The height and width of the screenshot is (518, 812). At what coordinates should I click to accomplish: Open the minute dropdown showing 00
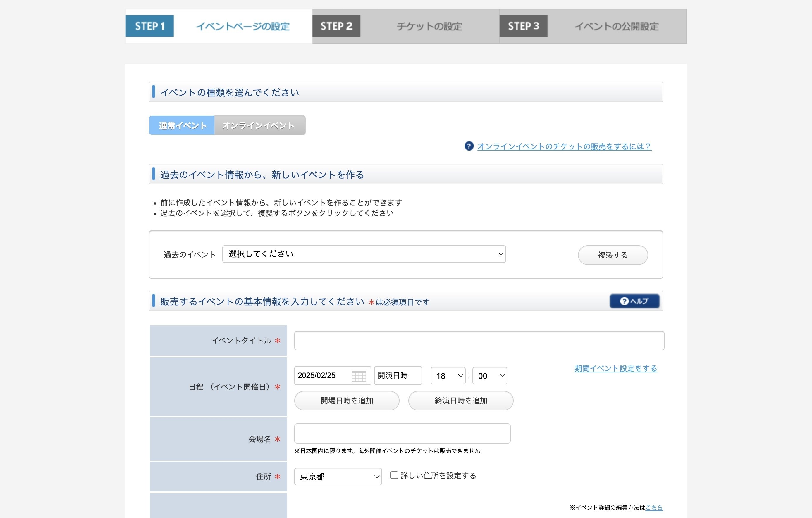click(x=489, y=375)
